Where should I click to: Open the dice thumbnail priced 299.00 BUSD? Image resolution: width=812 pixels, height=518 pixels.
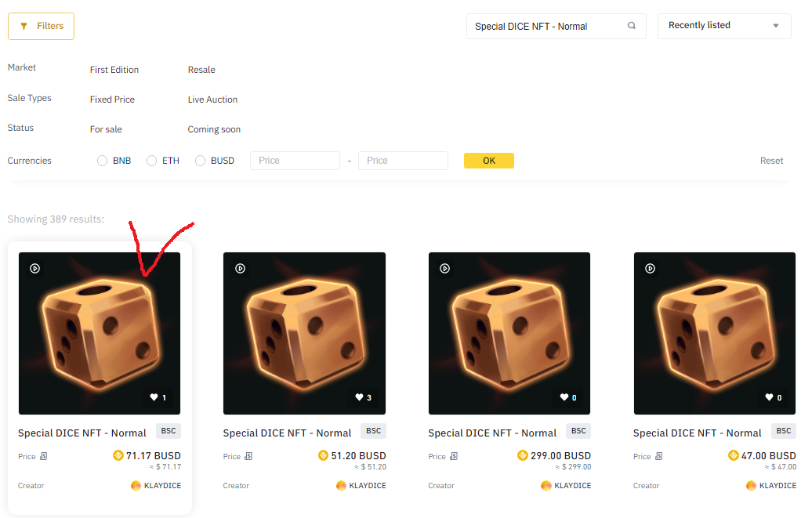(509, 334)
